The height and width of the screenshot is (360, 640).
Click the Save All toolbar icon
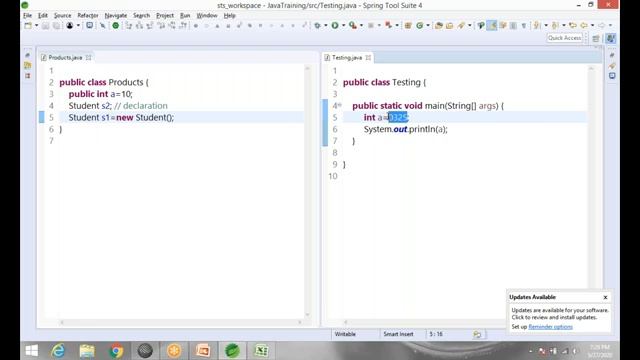tap(56, 25)
